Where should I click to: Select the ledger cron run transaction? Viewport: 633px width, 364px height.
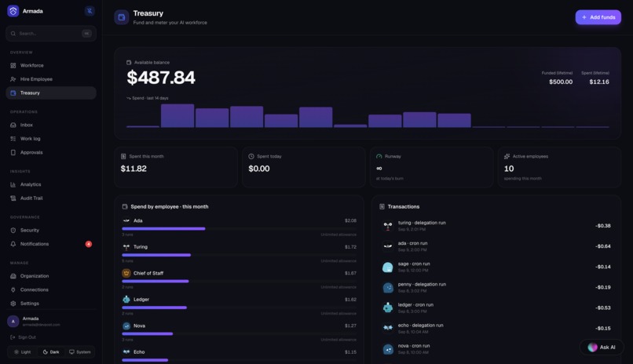click(x=496, y=308)
